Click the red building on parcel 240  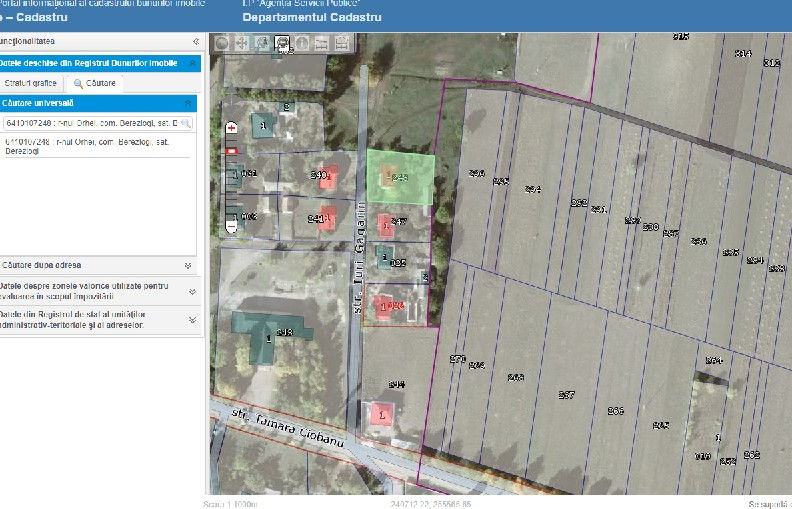pos(329,177)
